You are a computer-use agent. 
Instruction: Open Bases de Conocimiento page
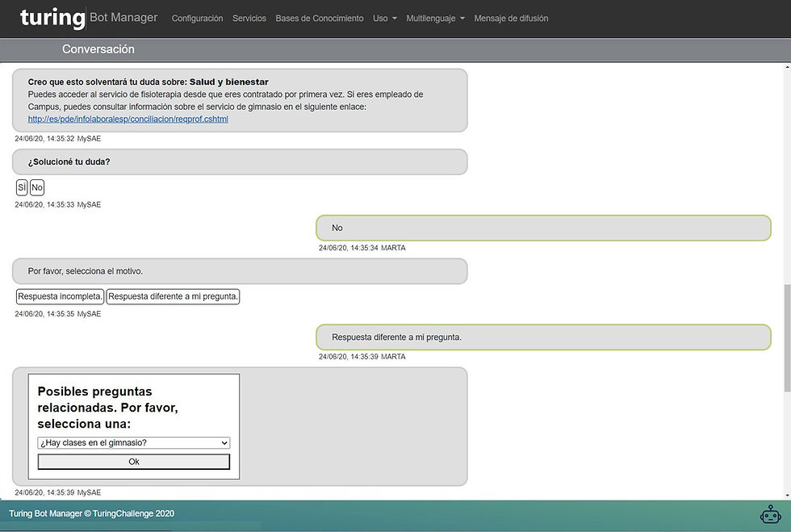click(320, 19)
